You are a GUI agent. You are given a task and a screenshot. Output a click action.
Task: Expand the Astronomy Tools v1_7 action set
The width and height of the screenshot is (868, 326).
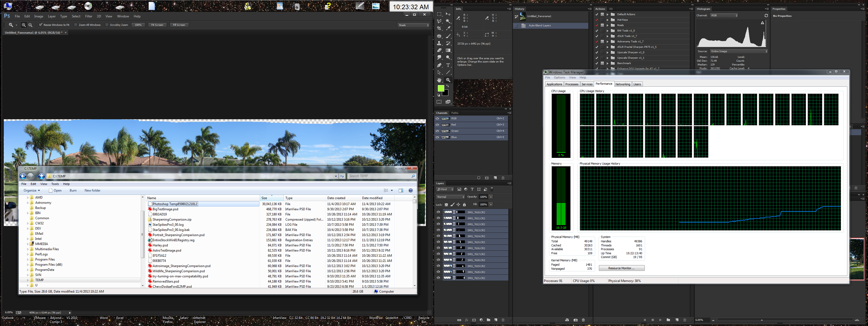[x=608, y=42]
